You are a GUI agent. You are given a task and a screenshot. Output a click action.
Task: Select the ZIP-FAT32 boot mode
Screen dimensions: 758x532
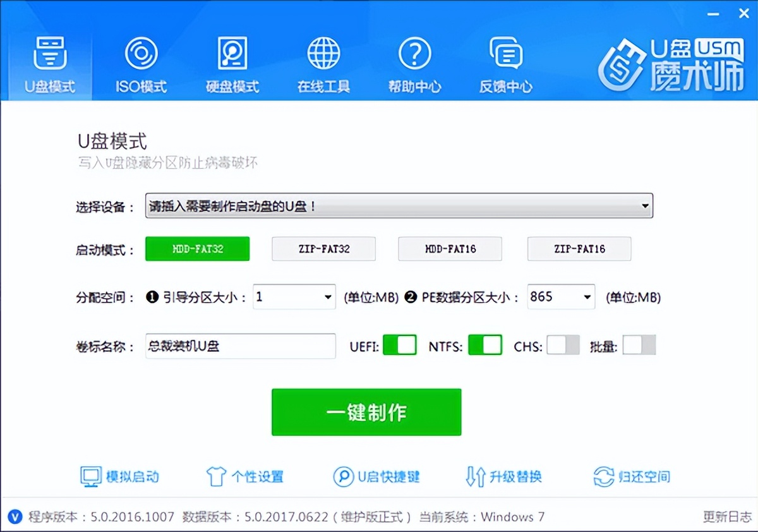[323, 249]
